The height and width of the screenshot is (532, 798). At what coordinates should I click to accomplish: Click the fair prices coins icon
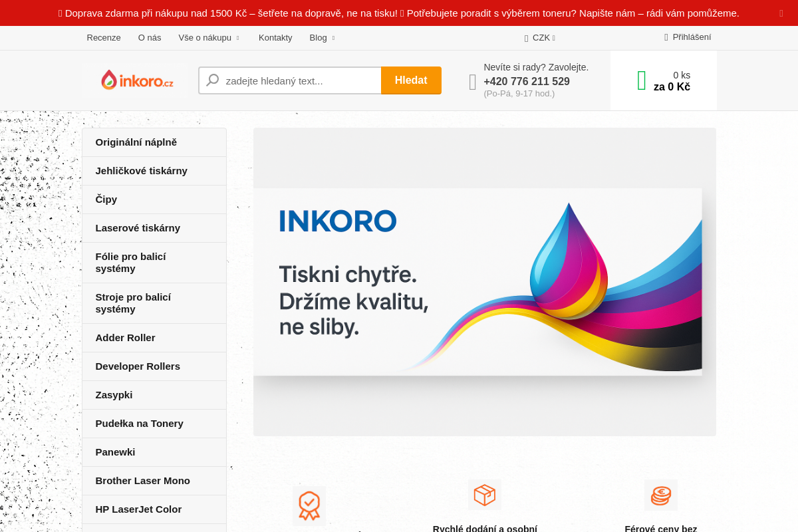pos(661,495)
